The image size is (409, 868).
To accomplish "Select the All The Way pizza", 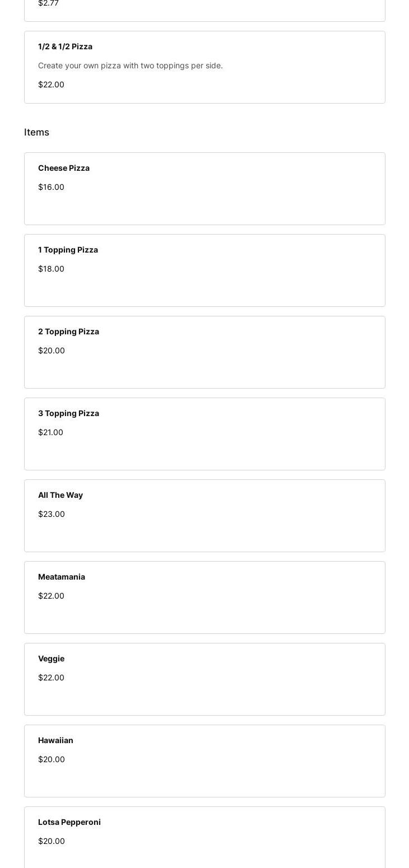I will point(204,516).
